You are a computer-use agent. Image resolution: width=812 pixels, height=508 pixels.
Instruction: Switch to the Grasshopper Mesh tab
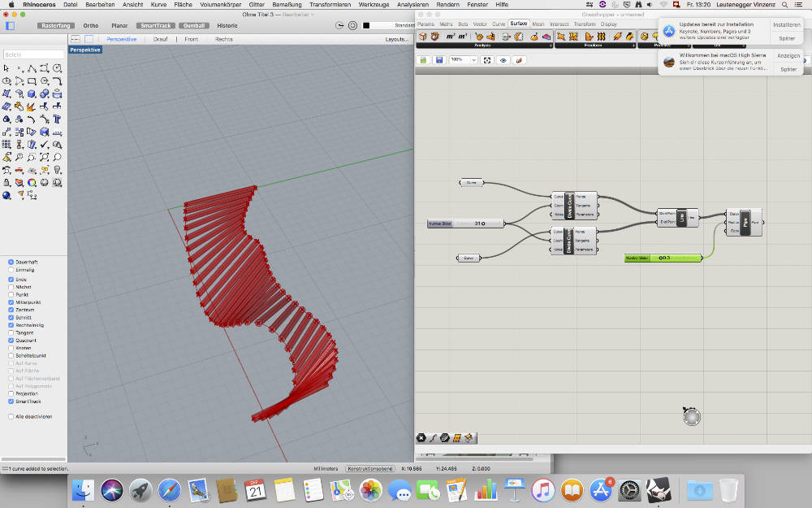click(x=538, y=24)
